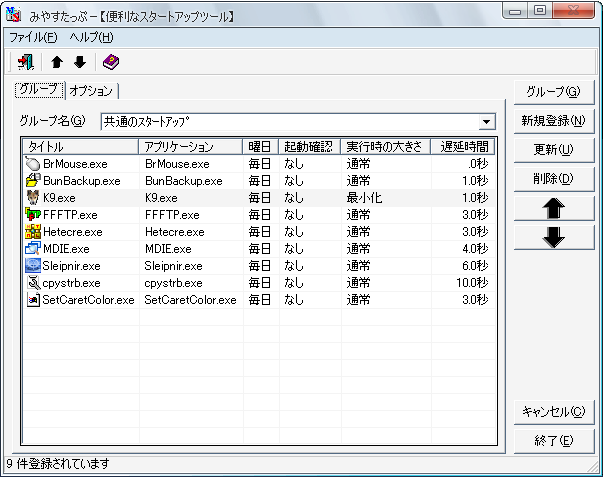Open the ヘルプ(H) menu
This screenshot has height=477, width=603.
tap(92, 37)
